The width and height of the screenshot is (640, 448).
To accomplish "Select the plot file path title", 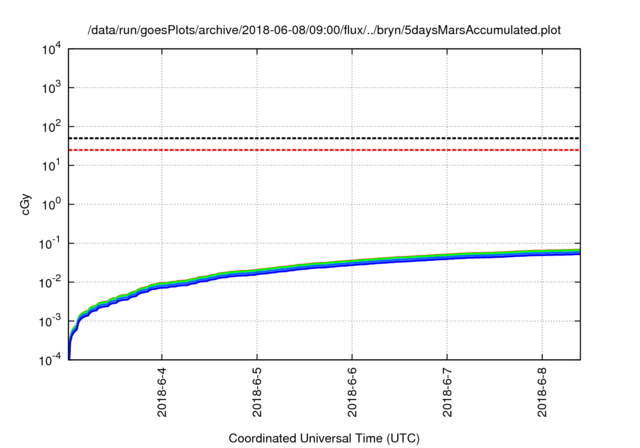I will (324, 30).
